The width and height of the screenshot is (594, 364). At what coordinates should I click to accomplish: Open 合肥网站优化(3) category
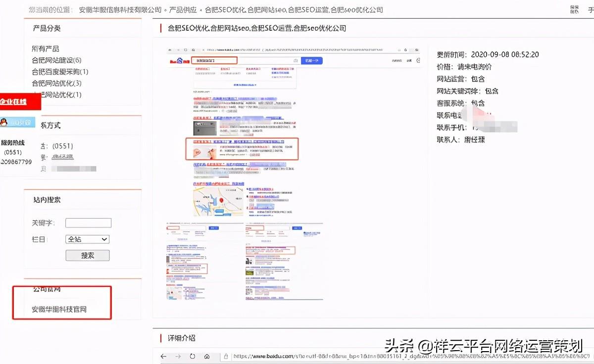[x=56, y=83]
